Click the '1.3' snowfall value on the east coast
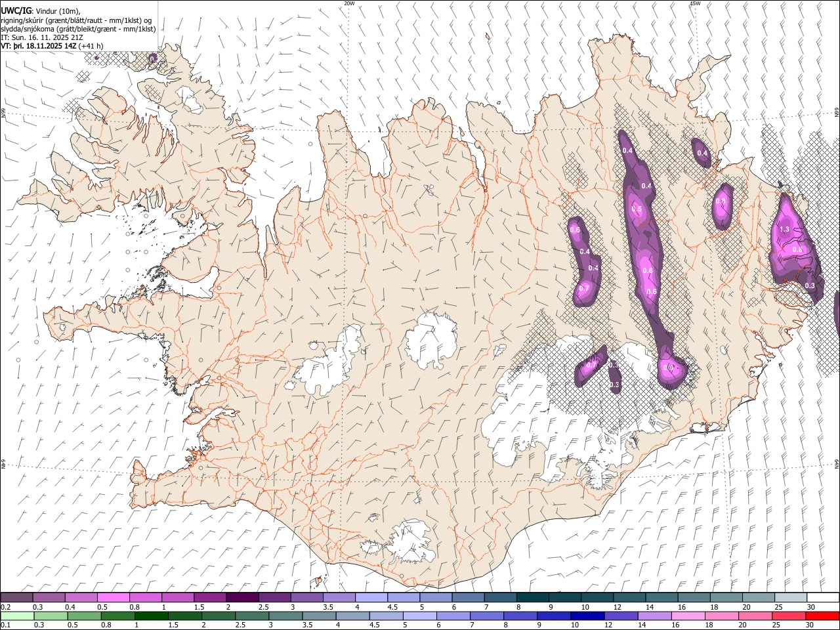This screenshot has height=630, width=840. [784, 229]
